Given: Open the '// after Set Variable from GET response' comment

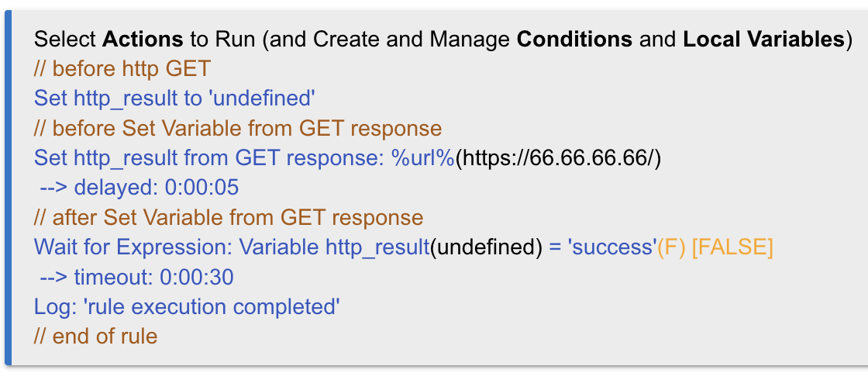Looking at the screenshot, I should click(229, 218).
